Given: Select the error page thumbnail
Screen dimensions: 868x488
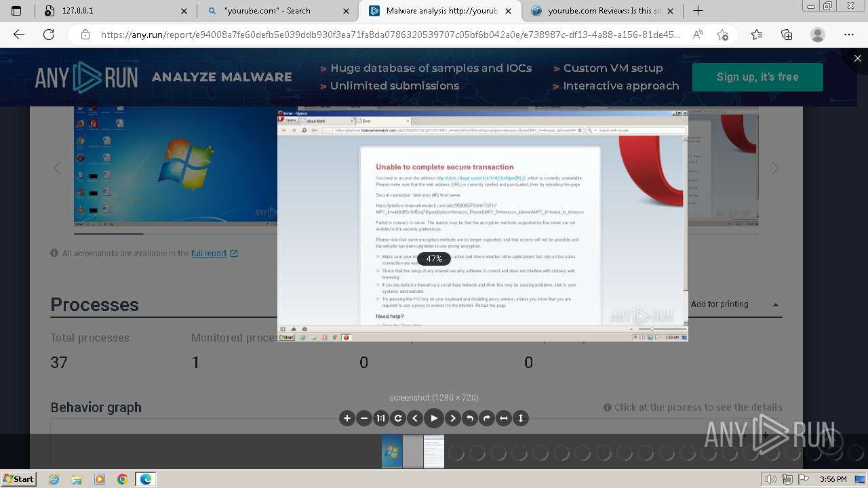Looking at the screenshot, I should tap(434, 451).
